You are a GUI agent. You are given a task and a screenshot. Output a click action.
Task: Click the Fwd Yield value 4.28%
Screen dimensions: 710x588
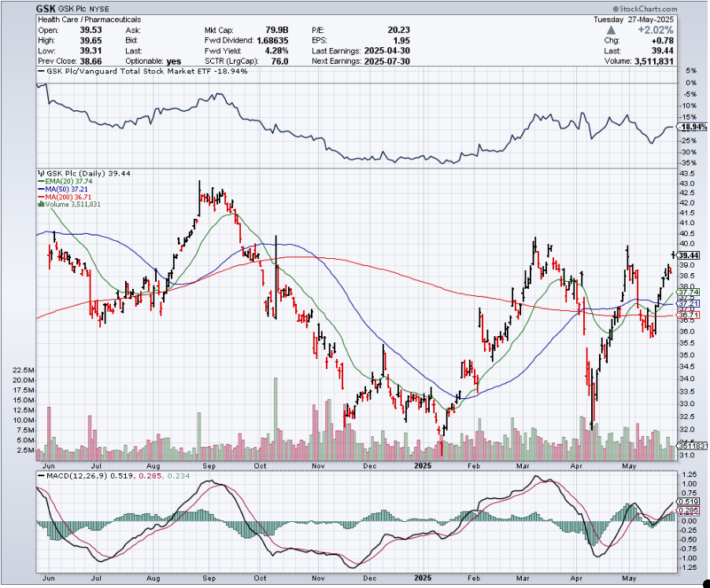click(275, 51)
